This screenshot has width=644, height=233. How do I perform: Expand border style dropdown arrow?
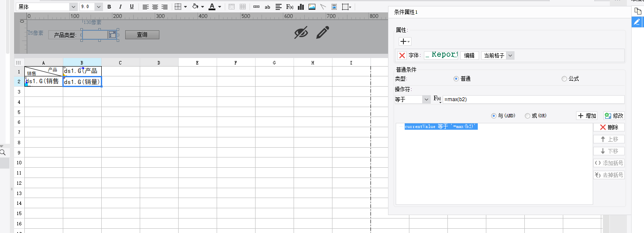click(185, 7)
